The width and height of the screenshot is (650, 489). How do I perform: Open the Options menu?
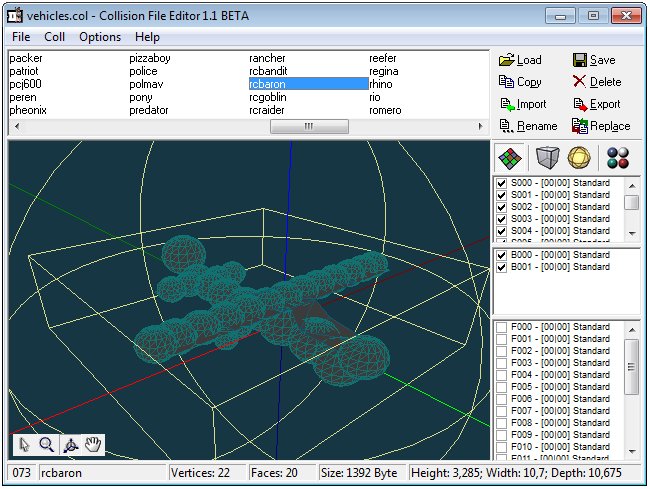point(100,37)
